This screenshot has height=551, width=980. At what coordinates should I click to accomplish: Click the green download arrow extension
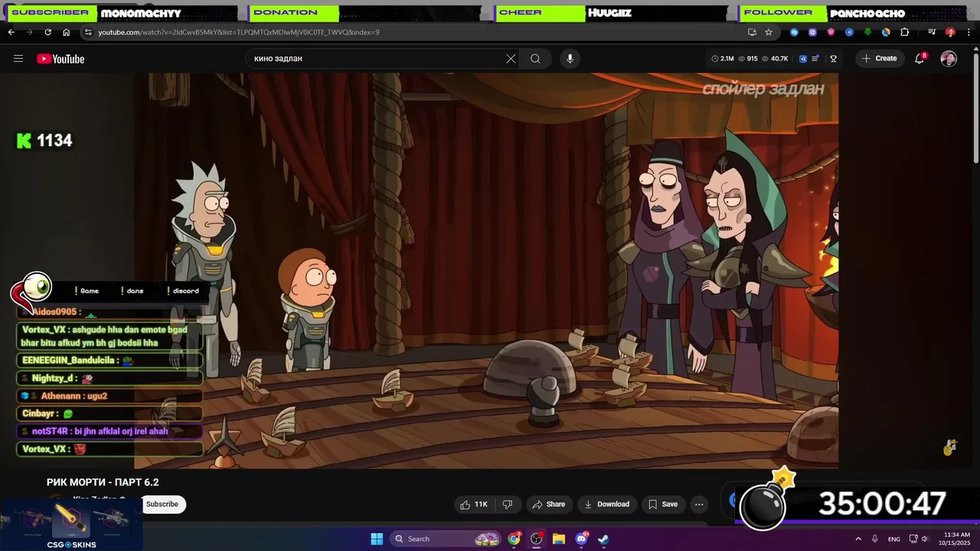coord(867,32)
